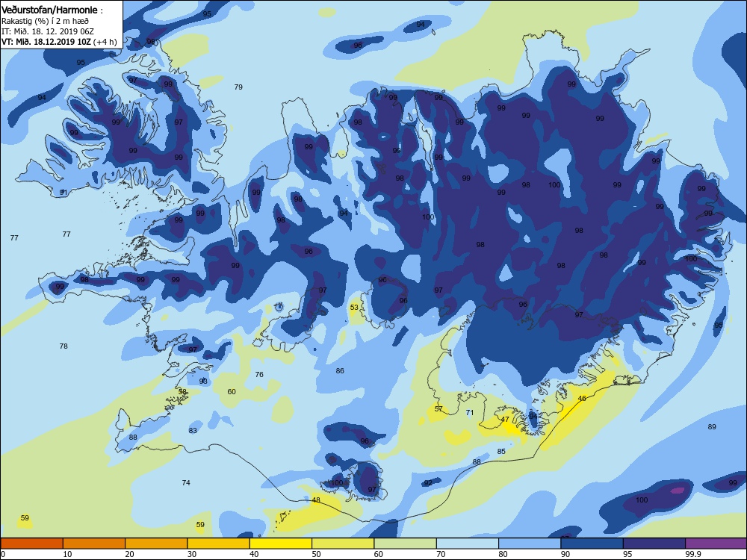Select the 'VT: Mið. 18.12.2019 10Z (+4 h)' line
The height and width of the screenshot is (560, 747).
[x=59, y=42]
